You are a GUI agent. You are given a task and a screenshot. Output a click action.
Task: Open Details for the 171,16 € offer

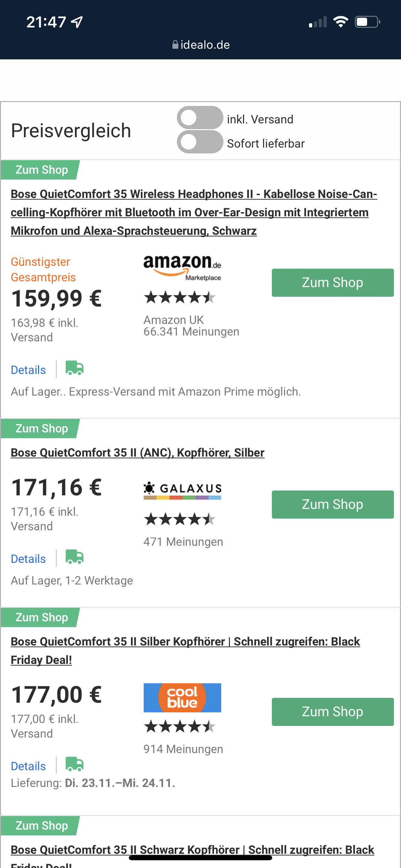click(x=28, y=559)
